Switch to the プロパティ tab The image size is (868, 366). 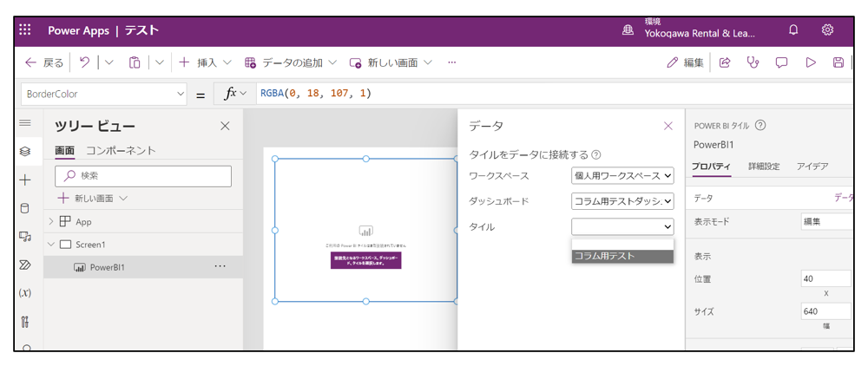click(712, 167)
